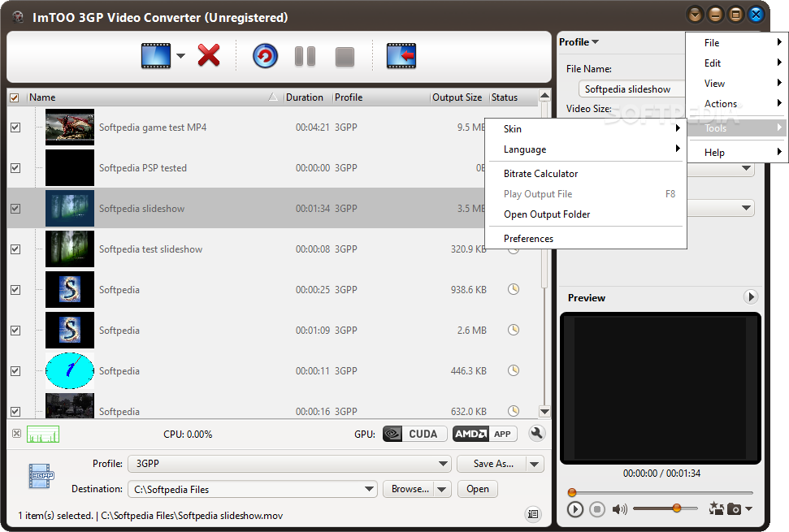
Task: Choose Bitrate Calculator
Action: 586,174
